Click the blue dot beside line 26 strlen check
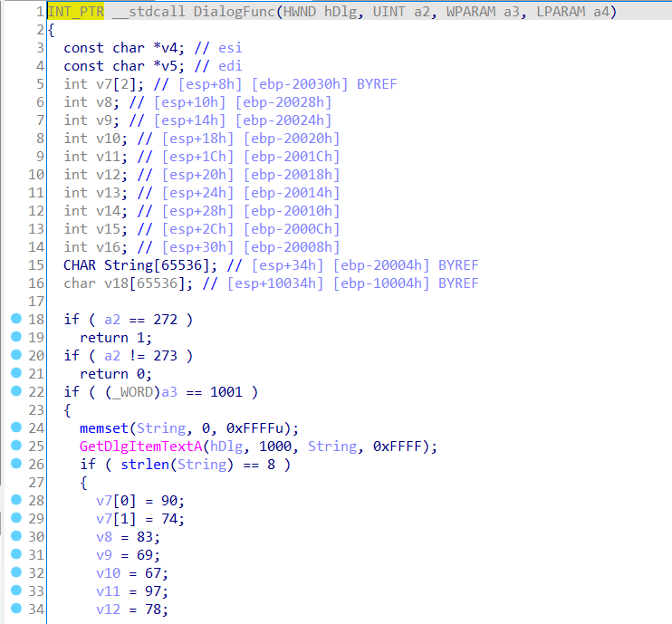The height and width of the screenshot is (624, 672). point(15,465)
